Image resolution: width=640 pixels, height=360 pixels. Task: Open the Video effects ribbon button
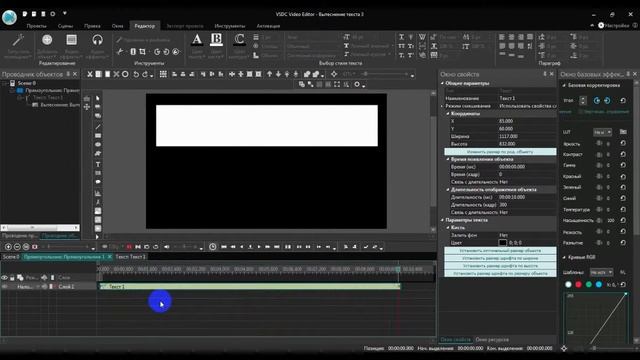pos(71,40)
